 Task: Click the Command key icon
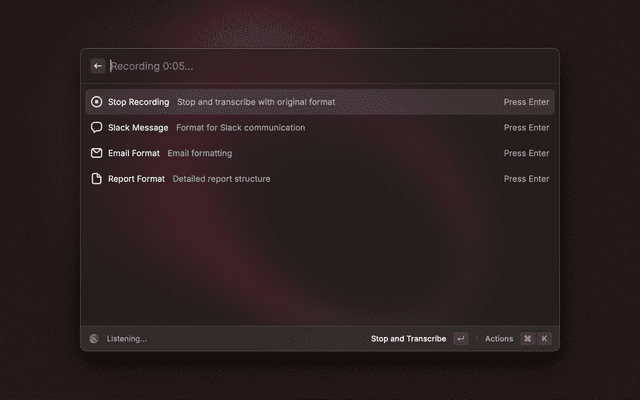pos(527,339)
